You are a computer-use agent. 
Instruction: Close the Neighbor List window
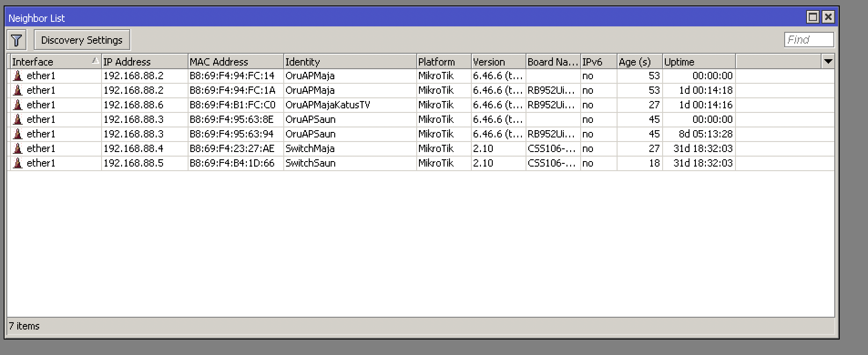tap(828, 17)
